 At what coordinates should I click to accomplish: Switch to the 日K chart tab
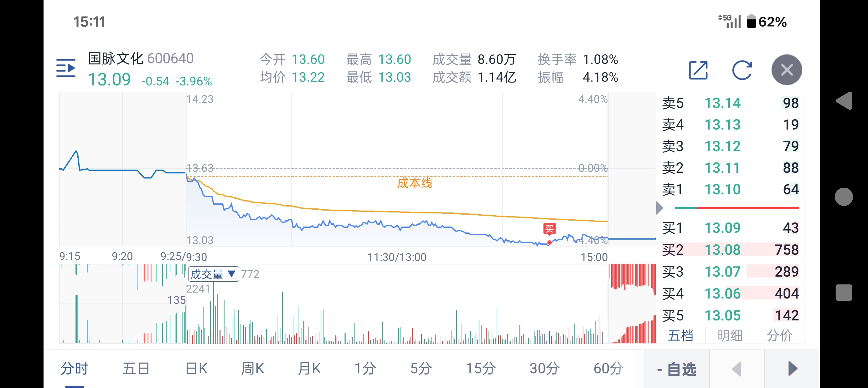[x=196, y=369]
